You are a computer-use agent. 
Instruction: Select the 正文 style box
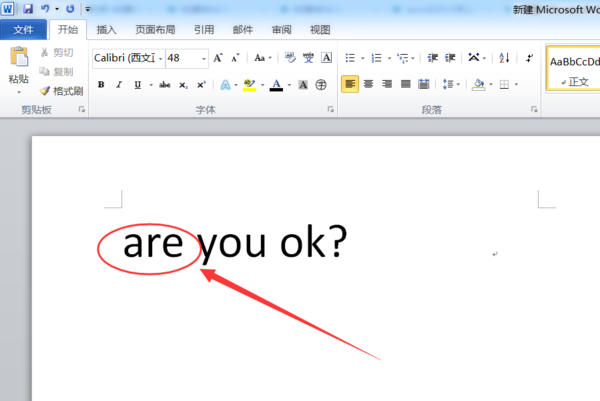coord(574,69)
